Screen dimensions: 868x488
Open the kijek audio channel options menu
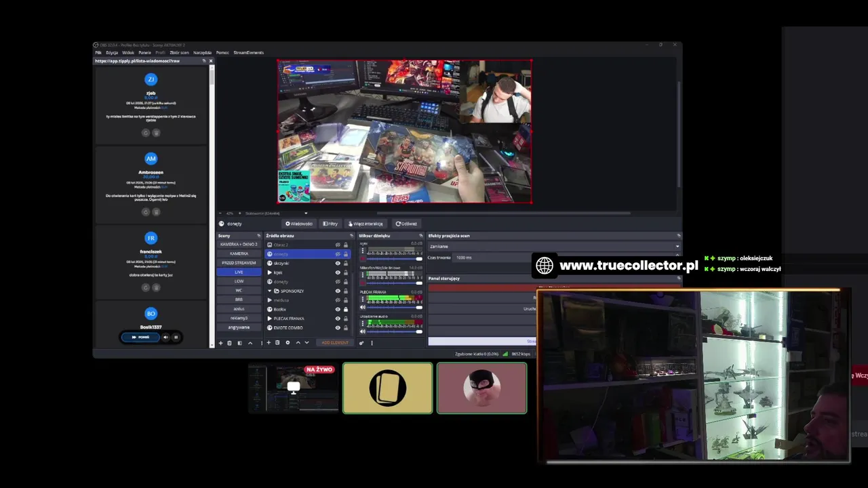[363, 251]
